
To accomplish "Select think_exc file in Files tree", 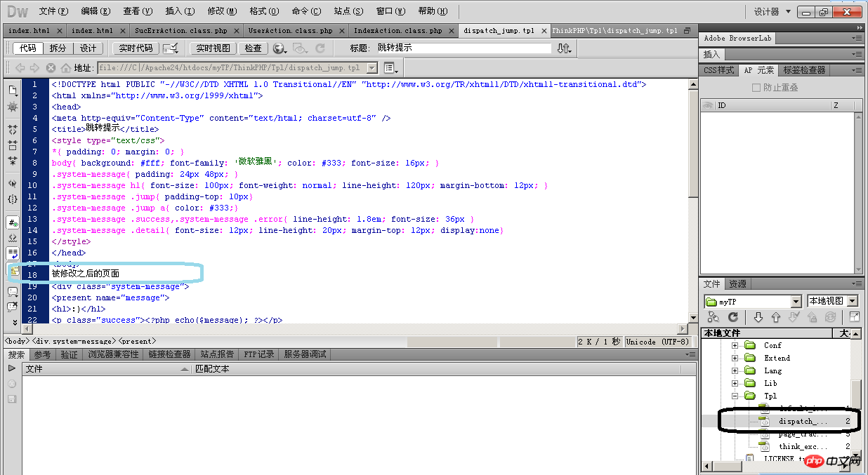I will 803,446.
